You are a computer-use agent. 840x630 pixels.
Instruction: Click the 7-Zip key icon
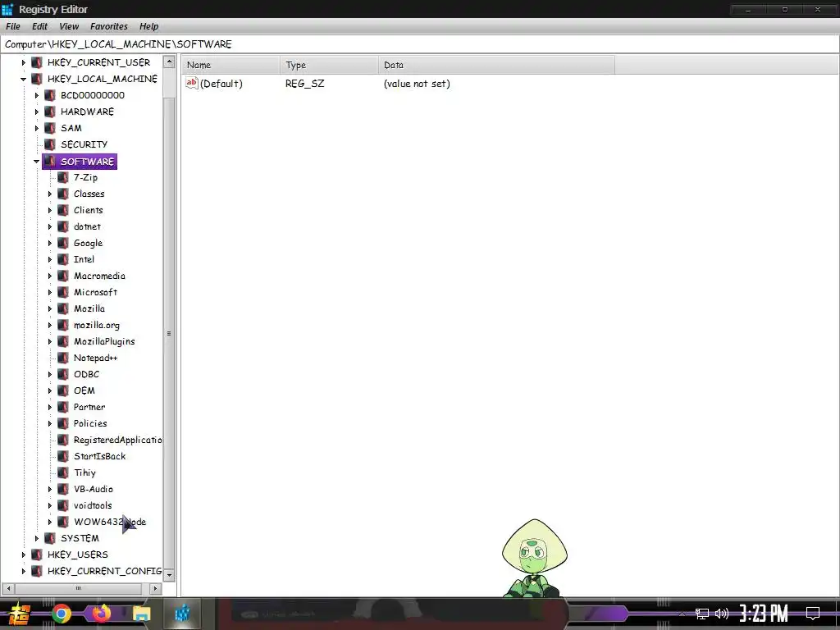(63, 177)
